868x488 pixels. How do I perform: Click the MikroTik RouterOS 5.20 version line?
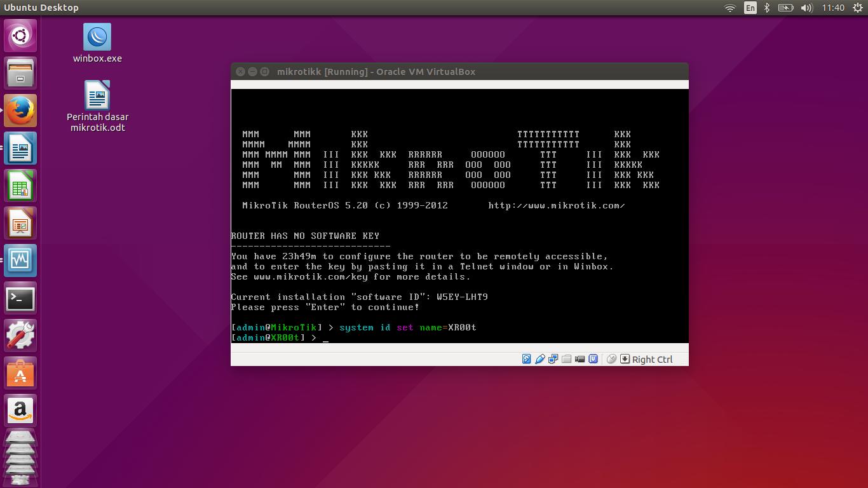pyautogui.click(x=345, y=205)
